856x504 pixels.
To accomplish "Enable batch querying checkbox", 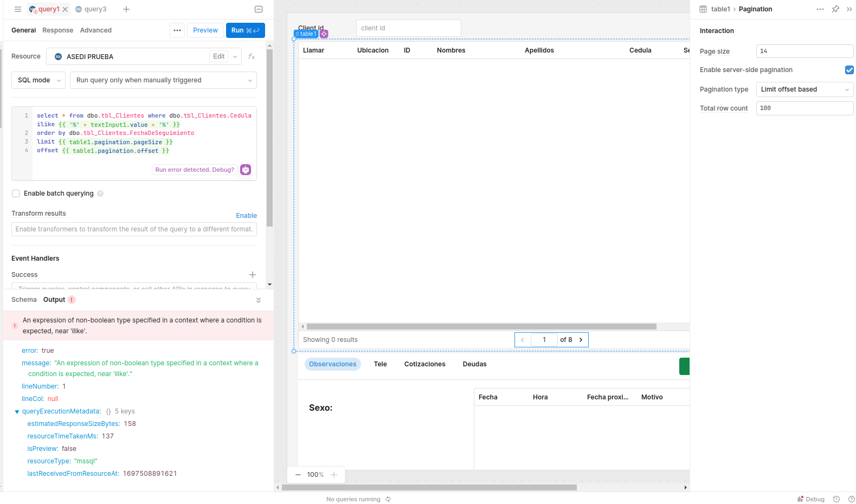I will point(16,193).
